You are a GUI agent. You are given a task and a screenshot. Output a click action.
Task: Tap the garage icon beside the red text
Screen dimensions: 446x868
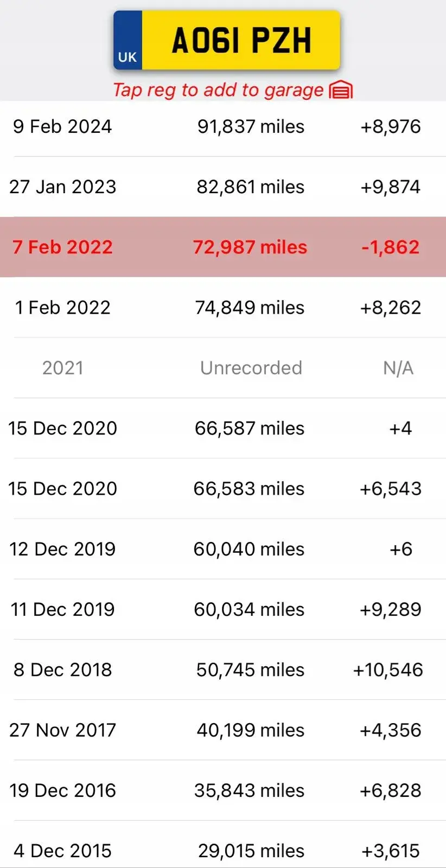pos(341,90)
